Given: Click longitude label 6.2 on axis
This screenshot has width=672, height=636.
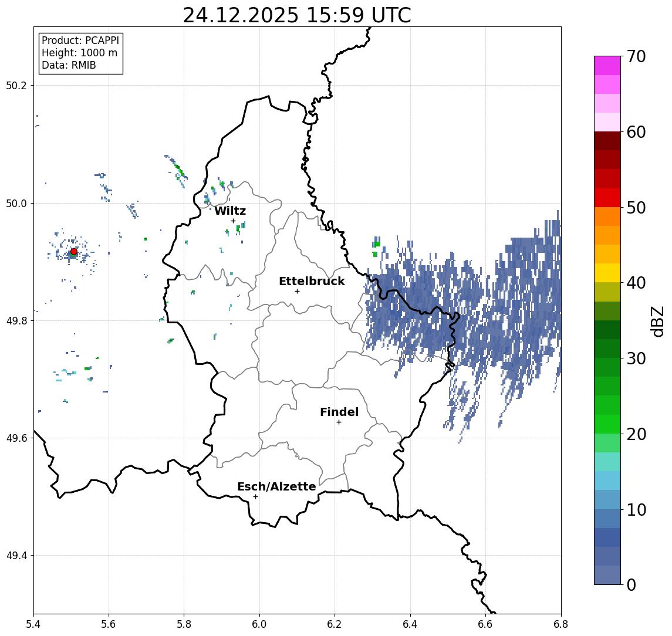Looking at the screenshot, I should click(x=335, y=624).
